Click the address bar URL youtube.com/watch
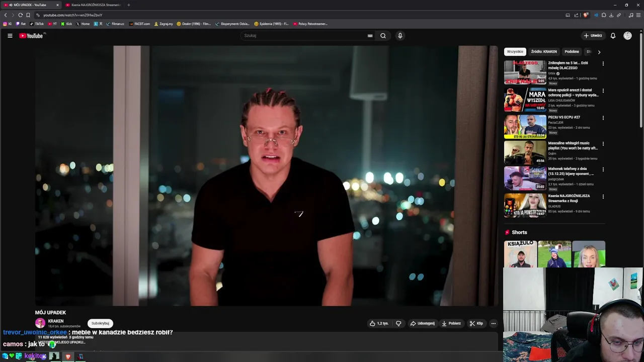This screenshot has width=644, height=362. point(72,15)
